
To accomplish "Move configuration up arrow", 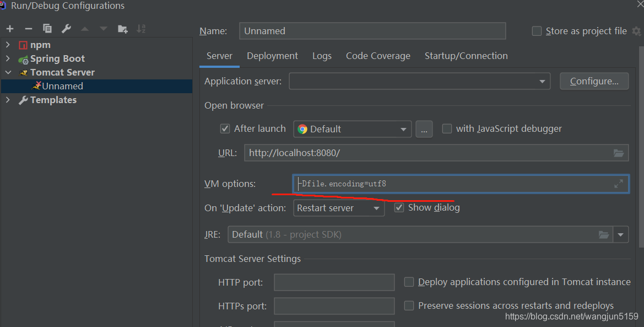I will click(85, 29).
